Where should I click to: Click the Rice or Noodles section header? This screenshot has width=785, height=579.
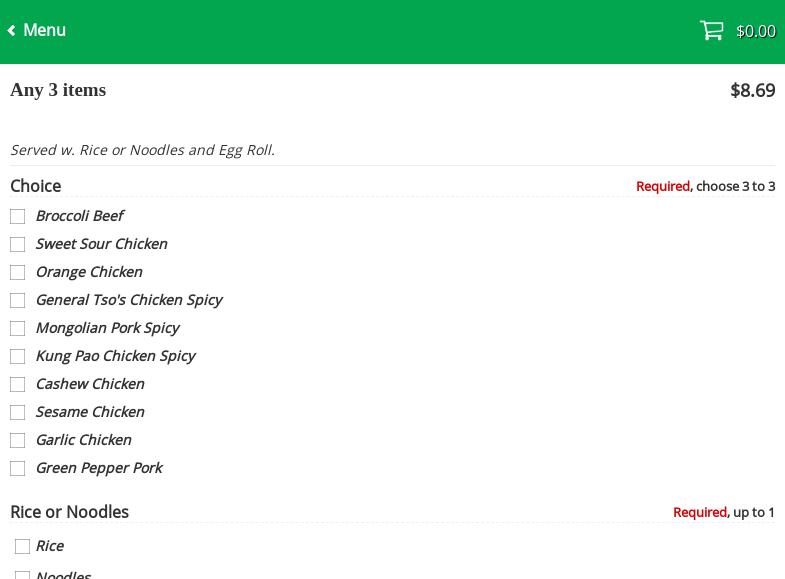pyautogui.click(x=69, y=512)
